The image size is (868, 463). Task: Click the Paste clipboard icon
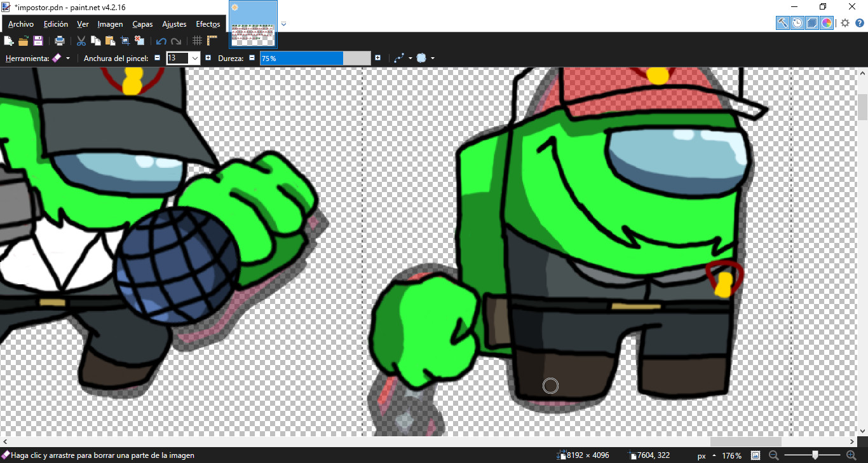tap(109, 40)
